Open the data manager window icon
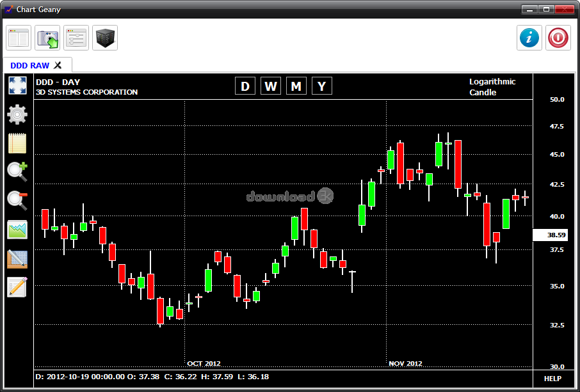 19,38
